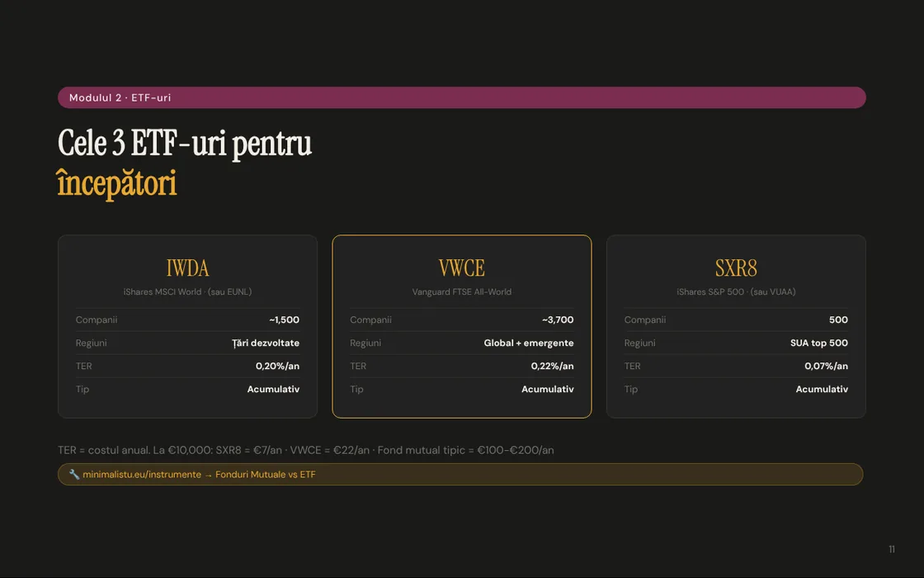Click the iShares MSCI World subtitle

point(187,291)
